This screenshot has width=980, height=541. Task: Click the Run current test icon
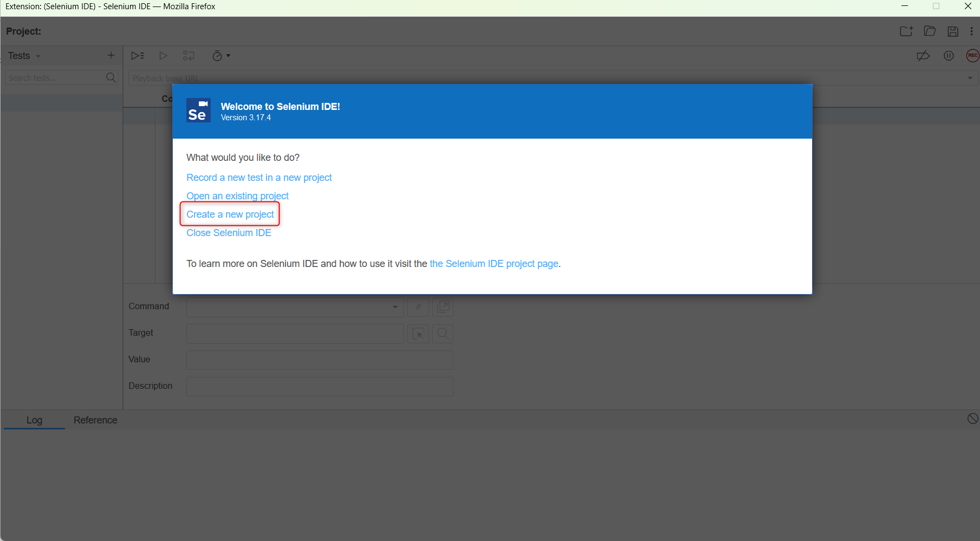[x=163, y=55]
